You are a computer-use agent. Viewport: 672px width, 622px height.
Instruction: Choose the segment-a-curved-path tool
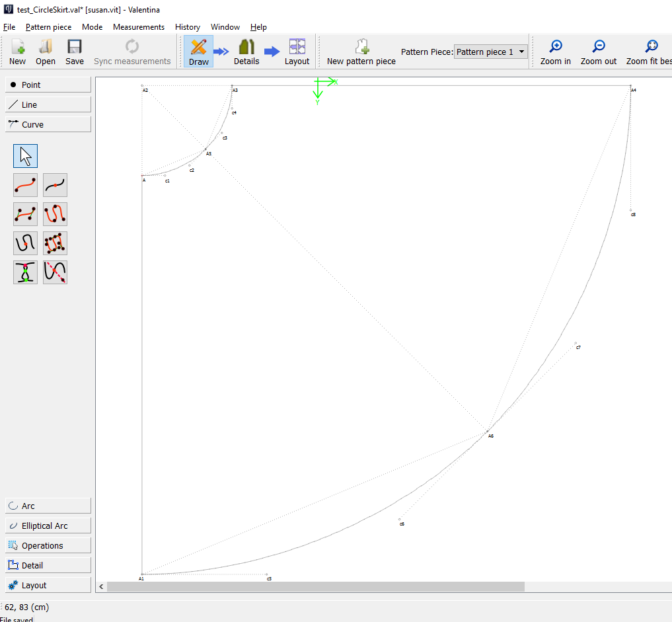(25, 243)
